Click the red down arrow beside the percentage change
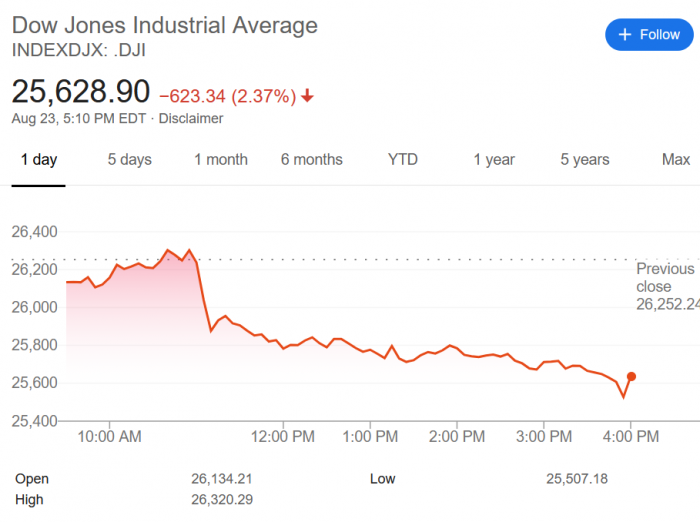 (308, 96)
